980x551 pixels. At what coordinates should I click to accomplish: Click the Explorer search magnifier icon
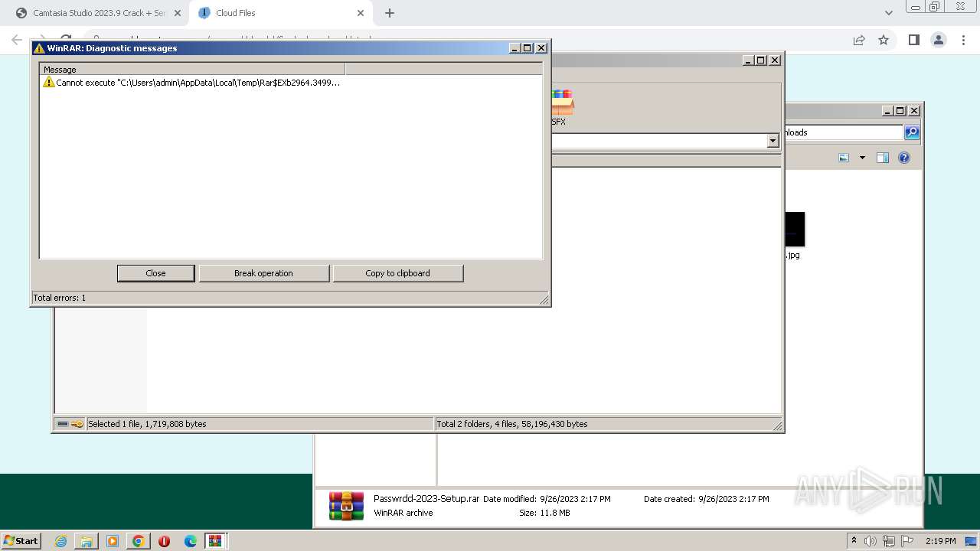[x=912, y=132]
